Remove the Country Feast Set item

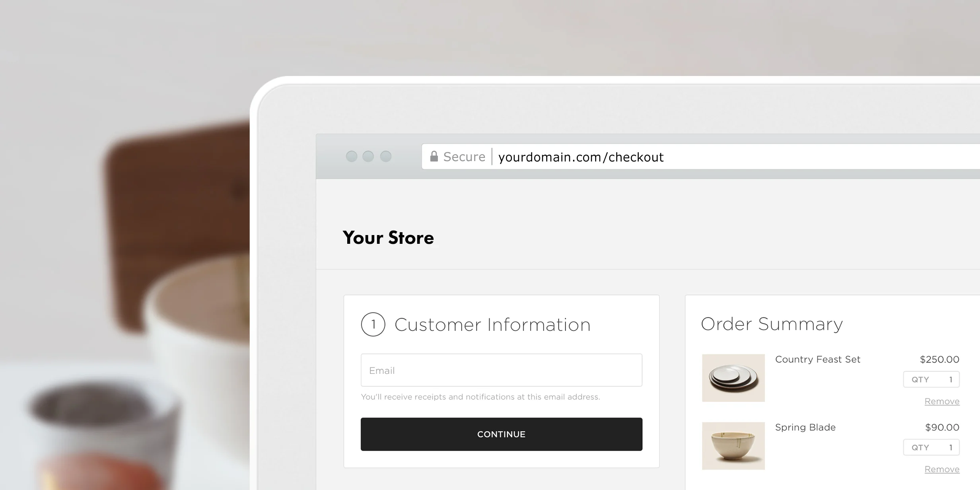(x=942, y=401)
